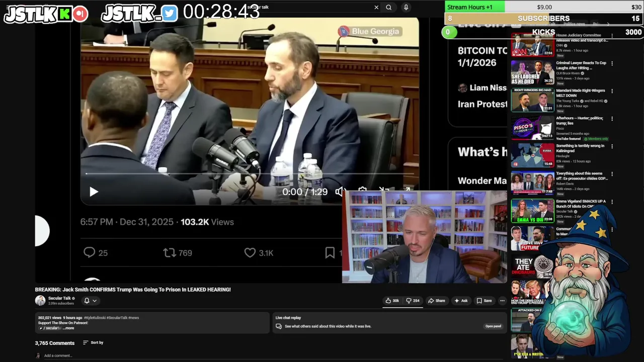Share the Secular Talk video
Screen dimensions: 644x362
click(x=436, y=301)
